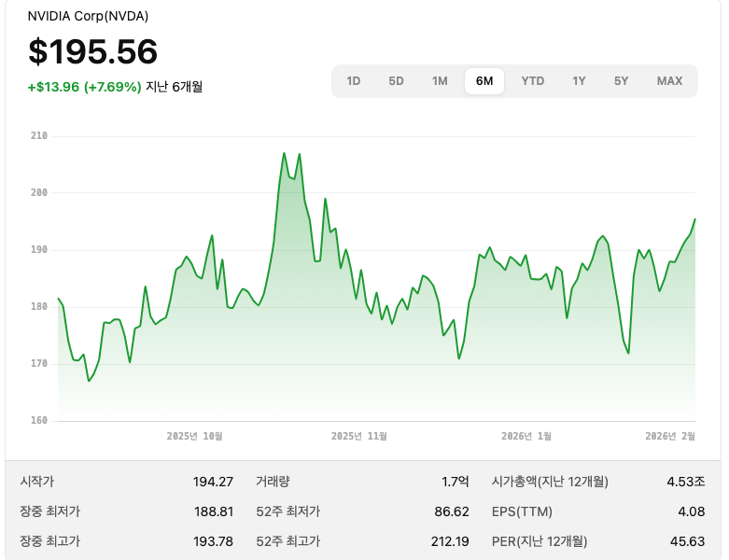This screenshot has width=729, height=560.
Task: Click the 2026년 2월 axis label
Action: coord(670,436)
